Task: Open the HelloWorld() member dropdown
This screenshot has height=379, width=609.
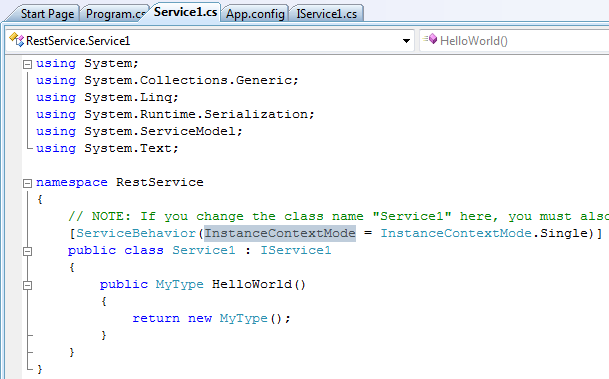Action: coord(514,41)
